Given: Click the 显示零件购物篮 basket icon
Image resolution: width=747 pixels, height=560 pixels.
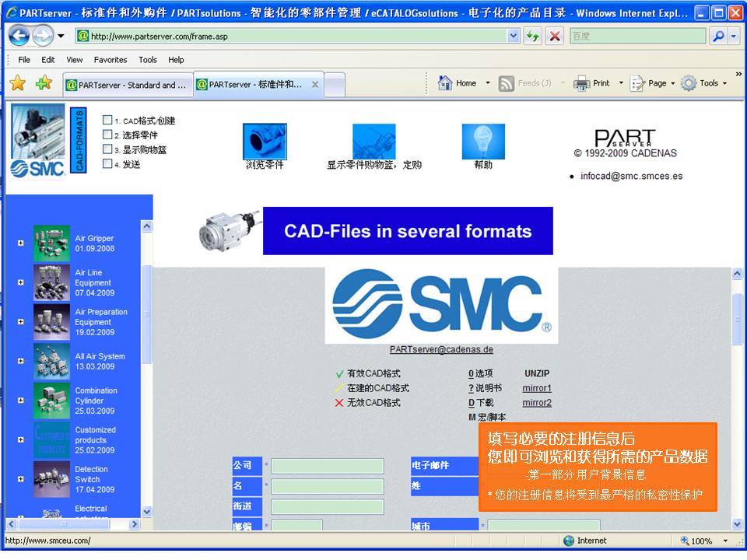Looking at the screenshot, I should tap(374, 142).
